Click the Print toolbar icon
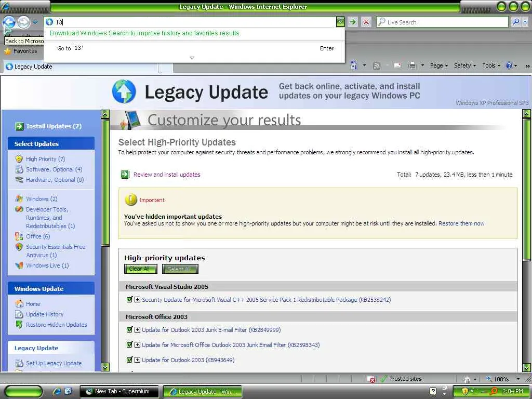 pos(412,65)
